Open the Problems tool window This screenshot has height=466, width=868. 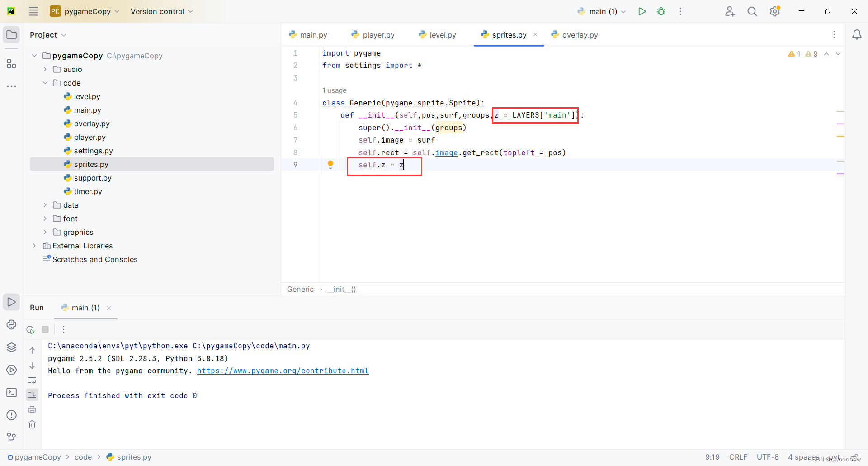11,415
